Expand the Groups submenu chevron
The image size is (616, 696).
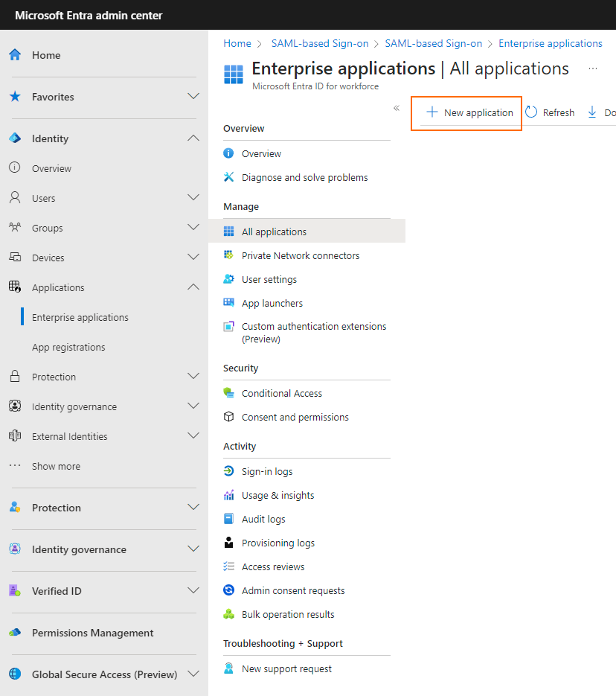[x=193, y=227]
